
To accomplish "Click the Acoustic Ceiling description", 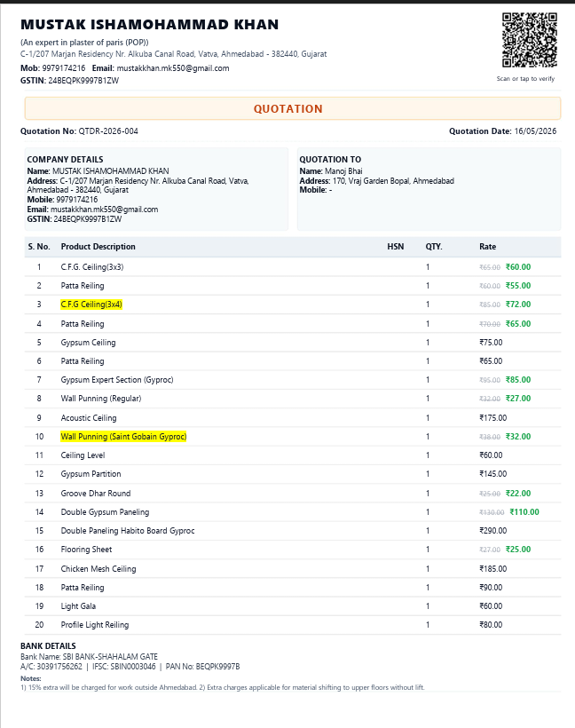I will [89, 418].
